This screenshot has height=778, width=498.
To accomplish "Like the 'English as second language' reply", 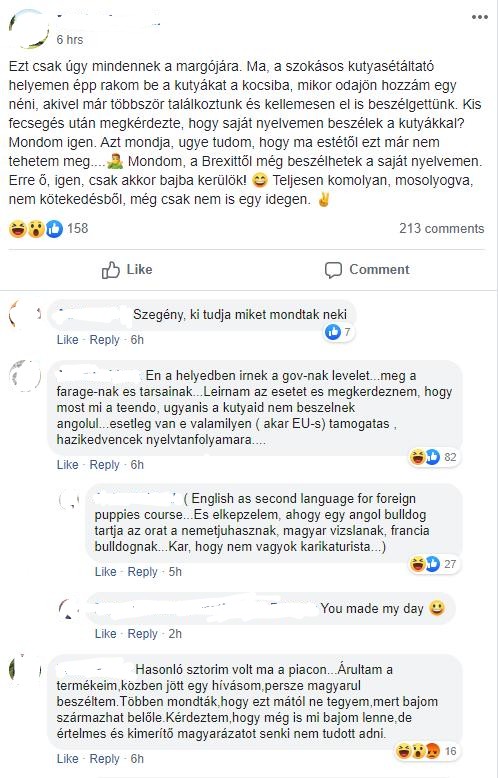I will (106, 572).
